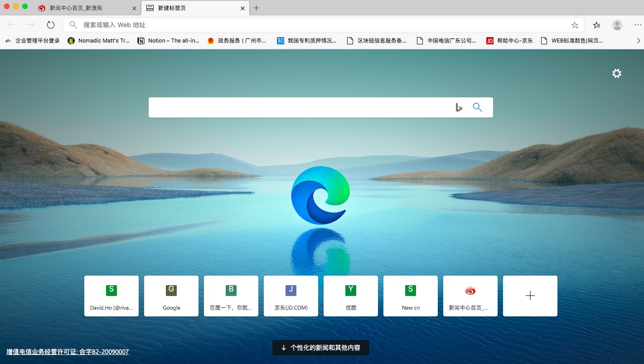Click the browser back arrow
This screenshot has height=364, width=644.
pos(11,25)
